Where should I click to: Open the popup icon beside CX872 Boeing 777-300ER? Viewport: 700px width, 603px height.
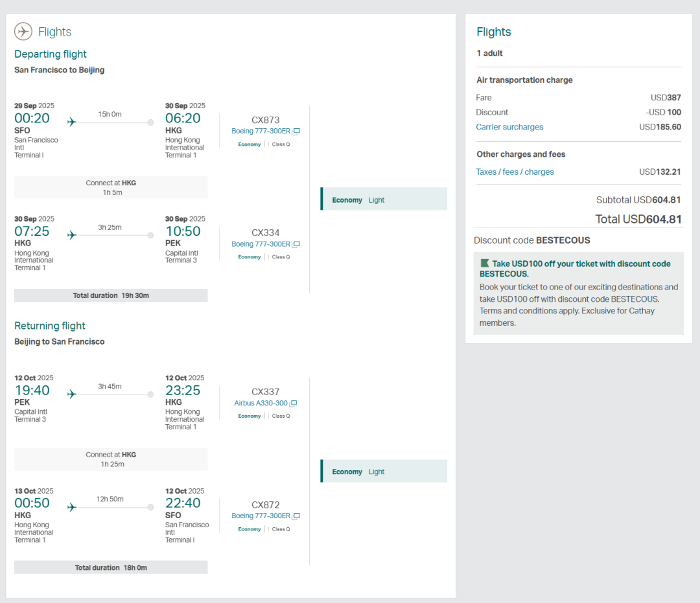point(296,516)
